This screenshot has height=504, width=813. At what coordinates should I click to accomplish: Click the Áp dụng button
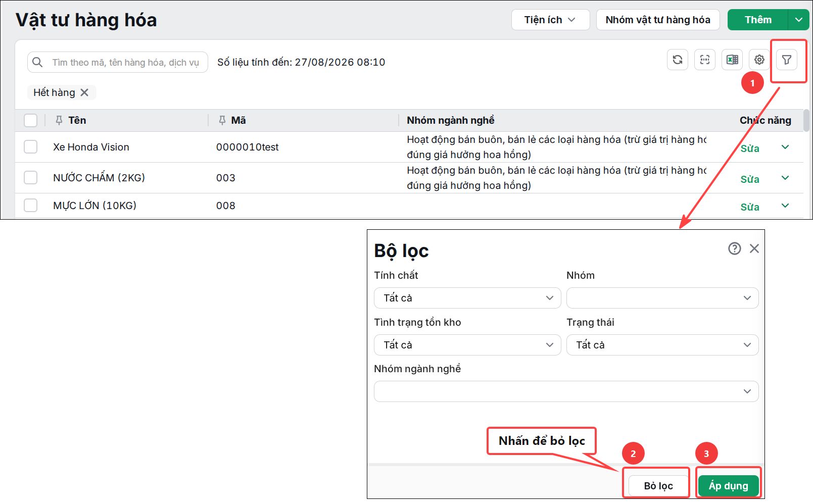pyautogui.click(x=728, y=486)
